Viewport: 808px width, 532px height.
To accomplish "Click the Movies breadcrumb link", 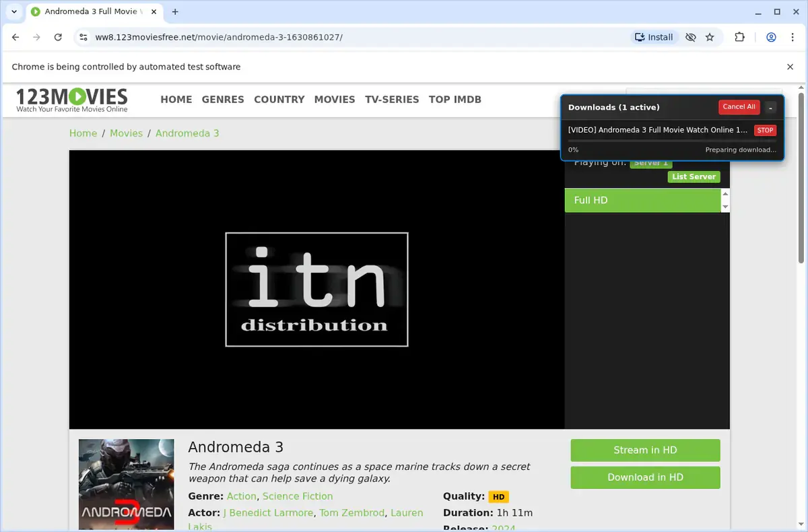I will pos(127,133).
